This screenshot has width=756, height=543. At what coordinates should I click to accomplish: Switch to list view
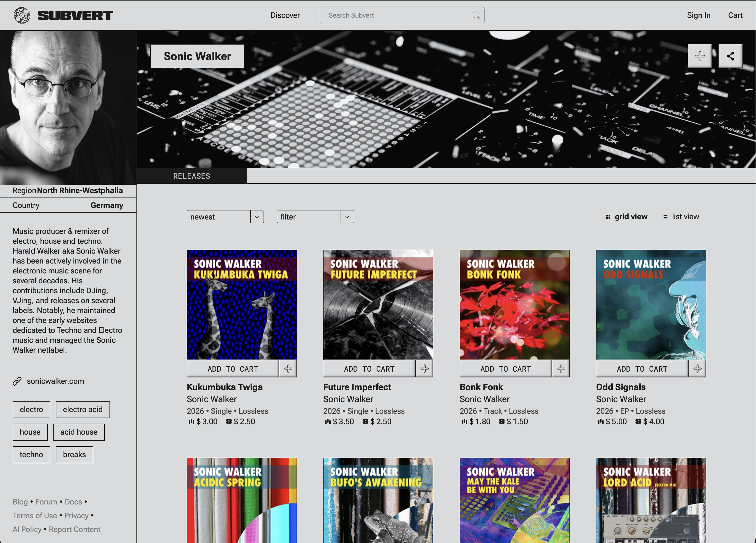point(681,217)
